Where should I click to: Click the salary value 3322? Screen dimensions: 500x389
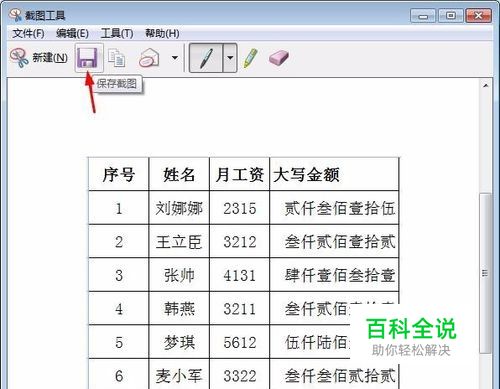(240, 376)
